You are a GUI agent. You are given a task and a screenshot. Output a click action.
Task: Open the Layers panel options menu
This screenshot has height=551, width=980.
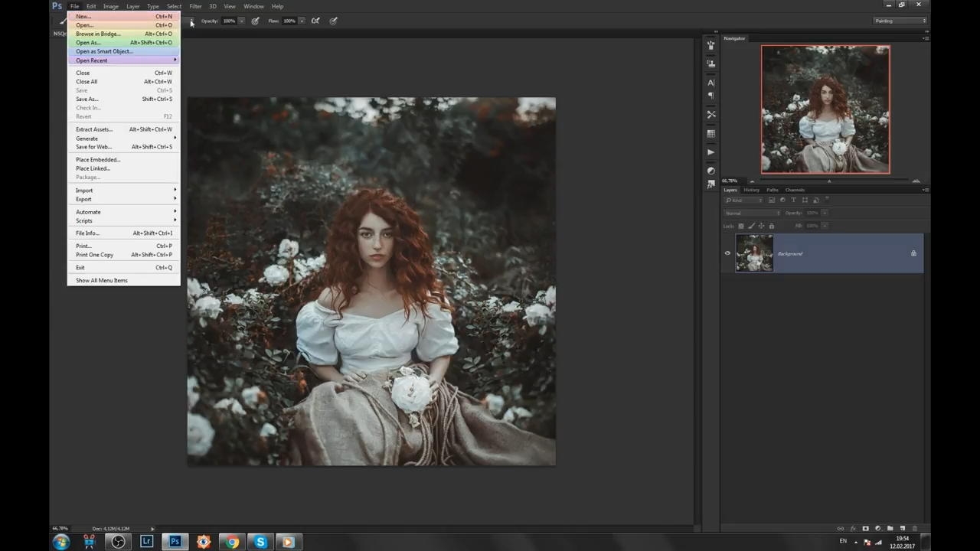pyautogui.click(x=926, y=190)
